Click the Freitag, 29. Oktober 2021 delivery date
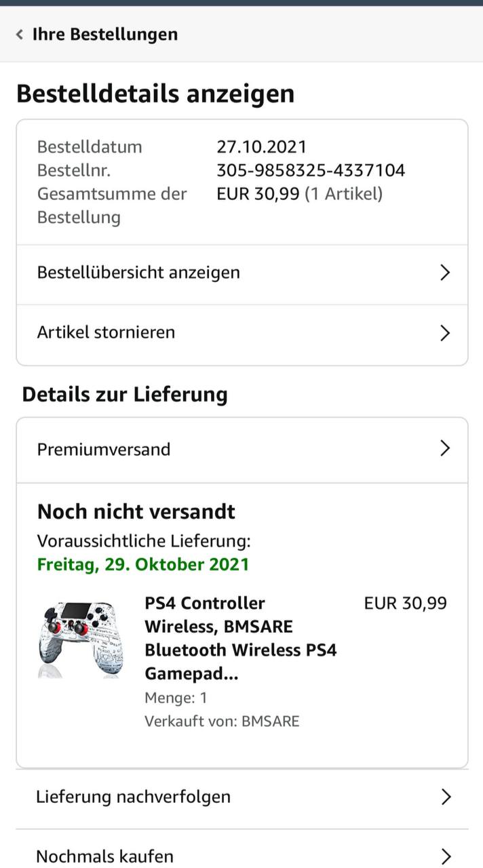 (143, 564)
